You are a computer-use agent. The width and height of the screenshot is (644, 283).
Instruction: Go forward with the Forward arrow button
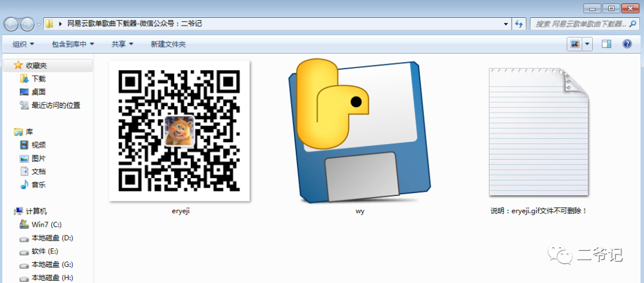click(27, 24)
